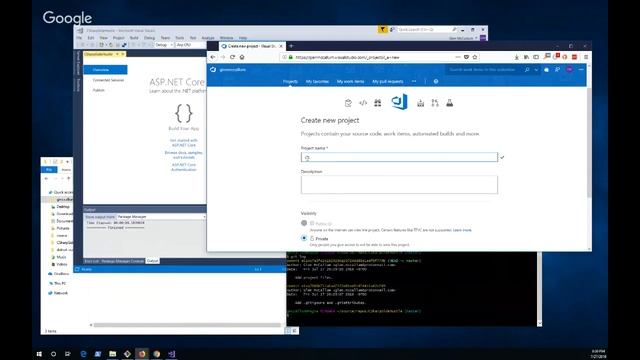Screen dimensions: 640x360
Task: Click the work item search magnifier icon
Action: coord(527,70)
